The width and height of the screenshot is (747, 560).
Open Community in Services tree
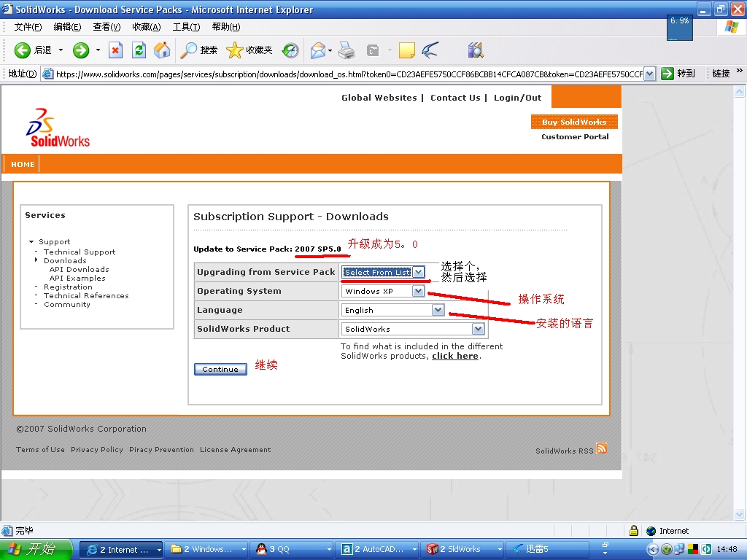point(67,304)
